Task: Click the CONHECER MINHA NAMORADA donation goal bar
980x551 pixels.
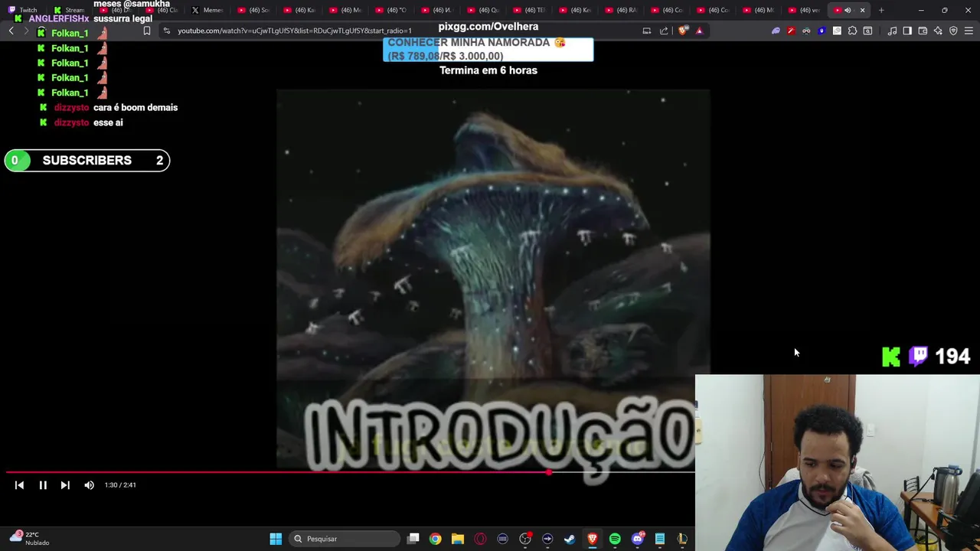Action: (488, 49)
